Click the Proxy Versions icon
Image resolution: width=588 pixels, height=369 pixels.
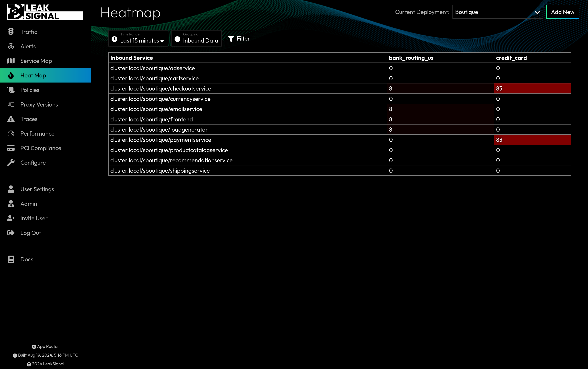[x=11, y=105]
